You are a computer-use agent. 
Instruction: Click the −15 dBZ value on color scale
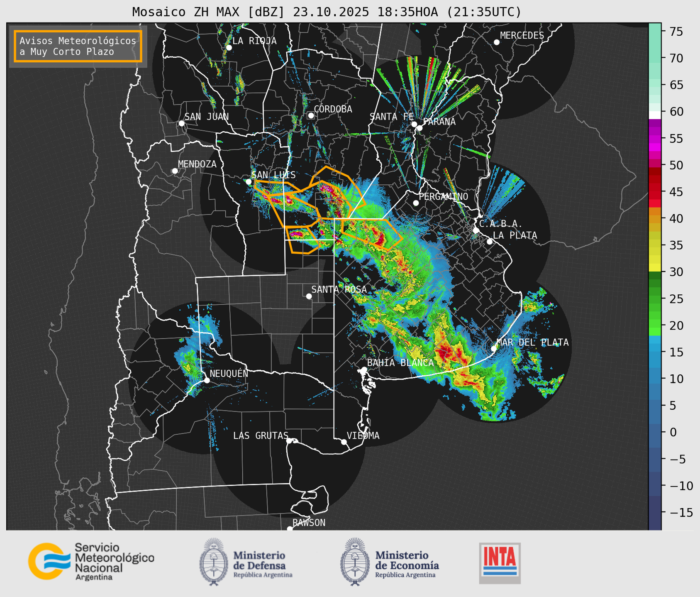coord(680,513)
